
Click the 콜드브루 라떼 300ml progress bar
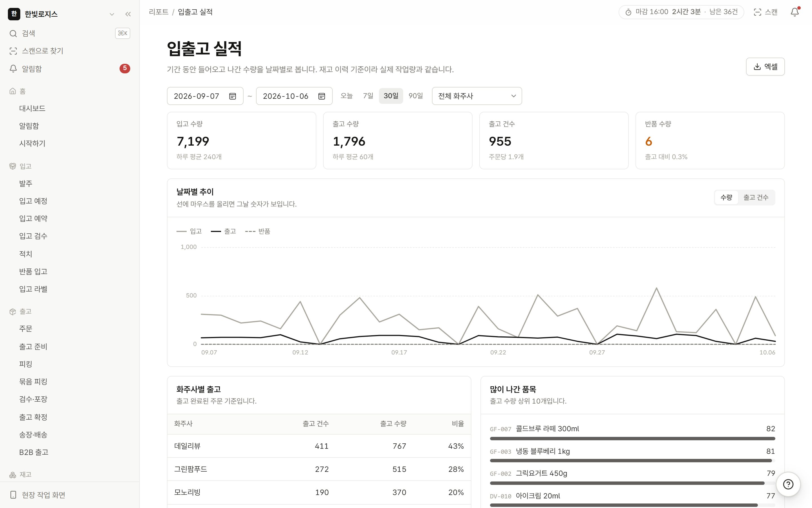(632, 439)
